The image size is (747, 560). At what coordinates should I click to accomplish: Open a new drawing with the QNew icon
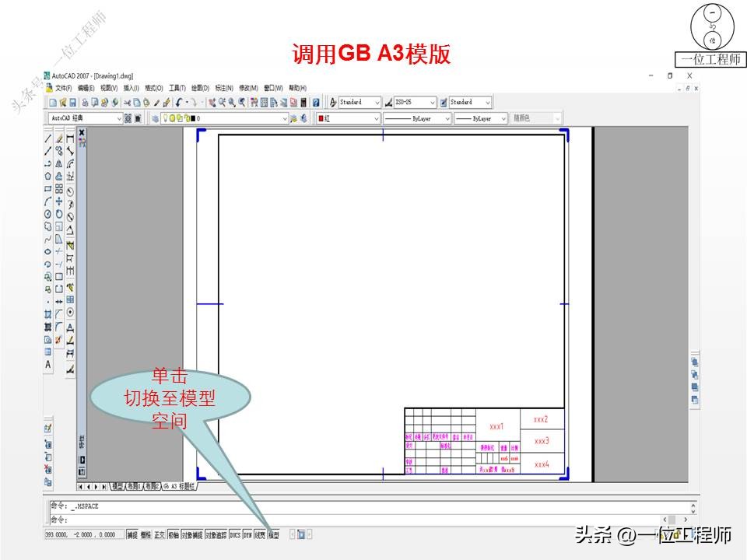pyautogui.click(x=53, y=102)
